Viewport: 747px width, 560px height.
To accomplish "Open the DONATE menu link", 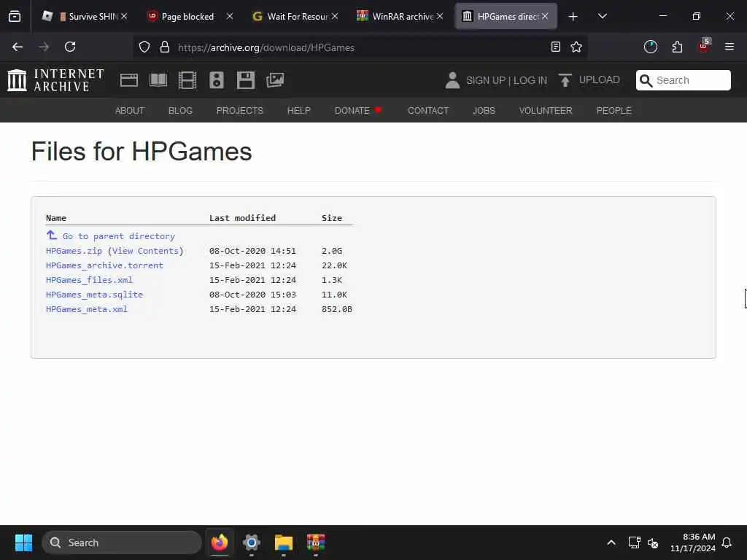I will pos(358,111).
